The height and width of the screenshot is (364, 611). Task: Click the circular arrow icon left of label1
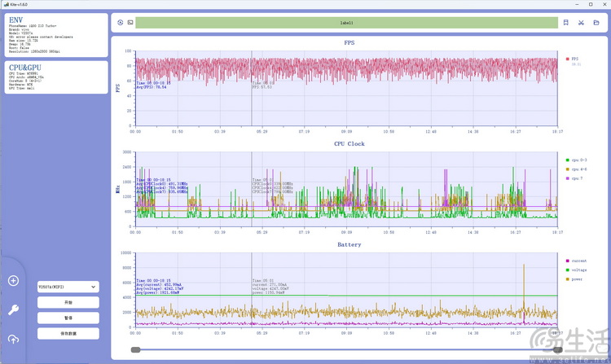pyautogui.click(x=120, y=23)
